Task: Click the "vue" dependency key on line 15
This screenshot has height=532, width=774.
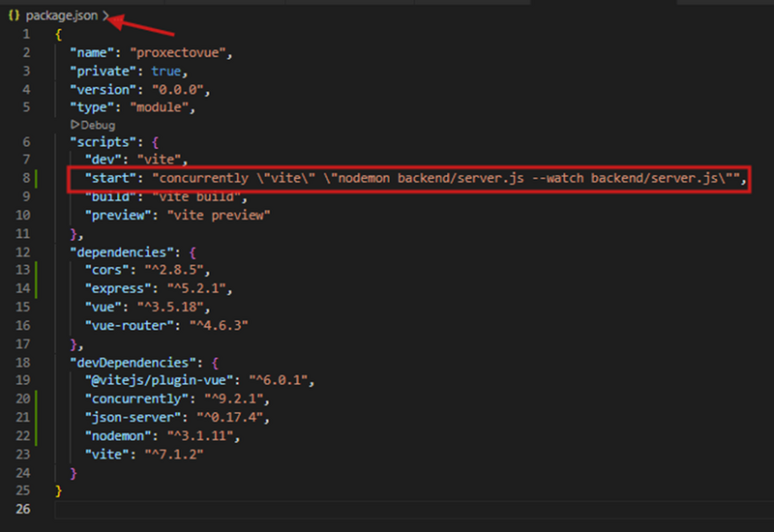Action: pyautogui.click(x=103, y=308)
